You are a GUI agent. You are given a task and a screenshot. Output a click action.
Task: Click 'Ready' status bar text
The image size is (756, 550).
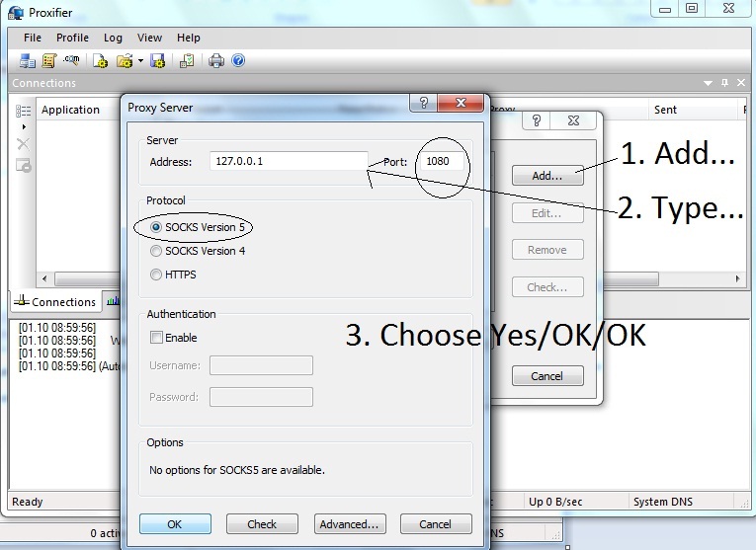coord(28,502)
